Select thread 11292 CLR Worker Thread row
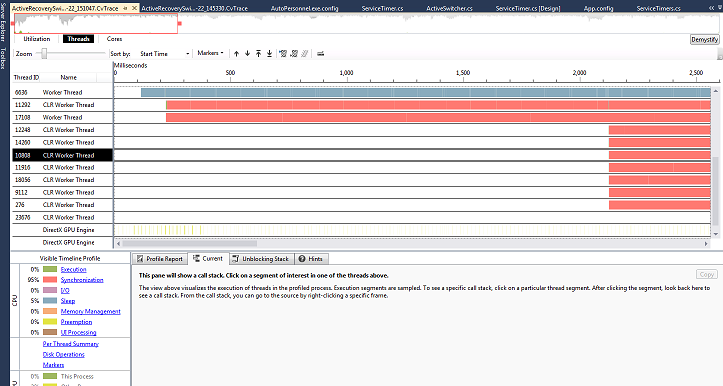The width and height of the screenshot is (723, 386). (x=62, y=105)
